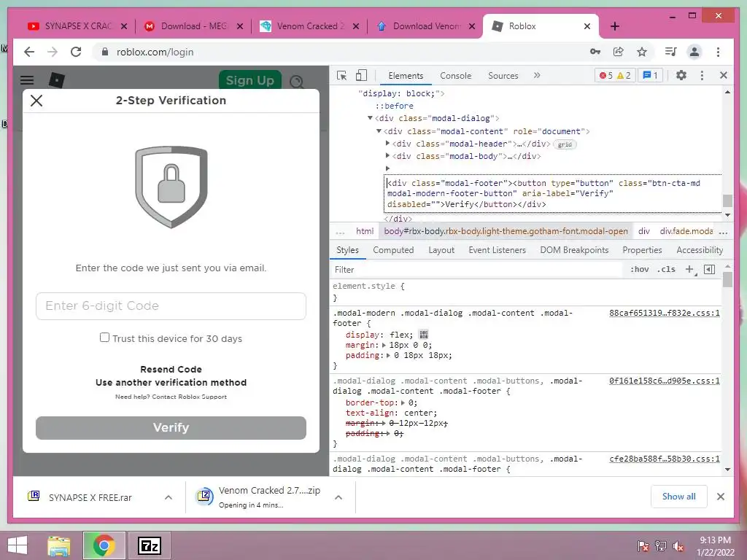Open the 88caf651319…f832e.css:1 source link
This screenshot has height=560, width=747.
(x=664, y=313)
